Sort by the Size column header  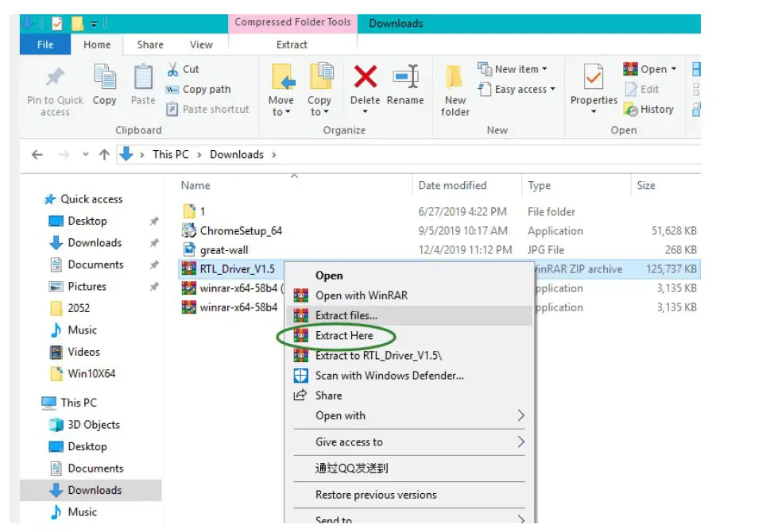646,186
